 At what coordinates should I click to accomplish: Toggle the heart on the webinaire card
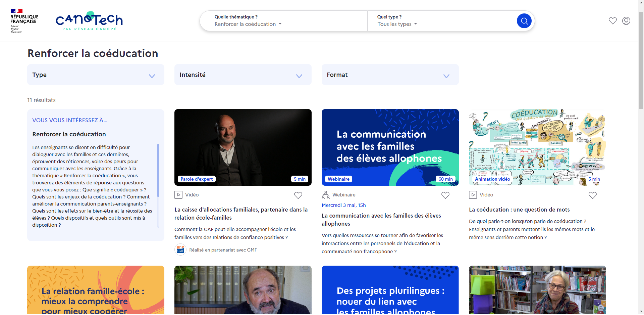coord(445,195)
